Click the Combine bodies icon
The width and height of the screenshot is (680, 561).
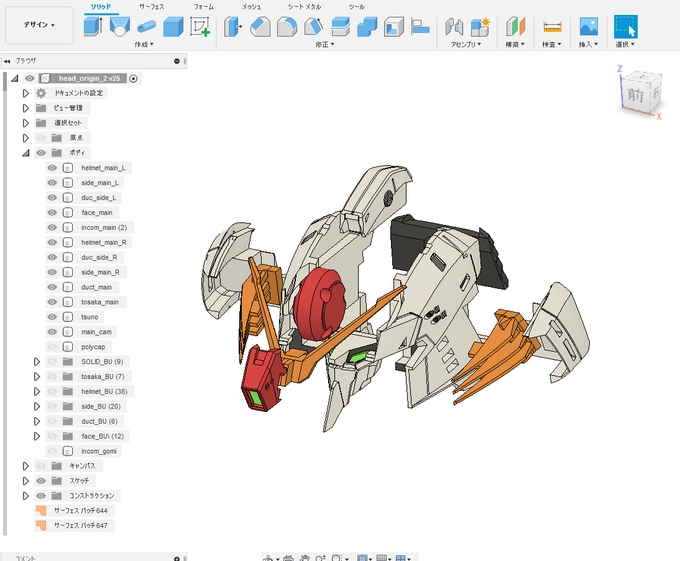tap(367, 26)
